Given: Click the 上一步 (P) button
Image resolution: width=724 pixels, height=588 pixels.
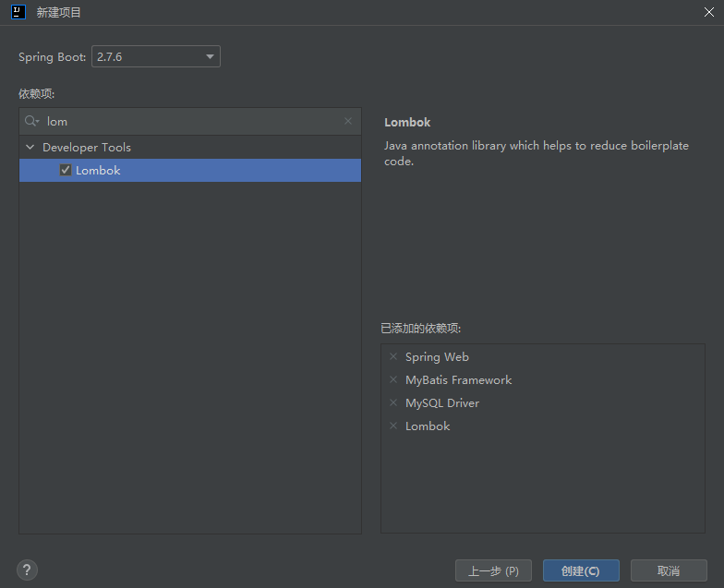Looking at the screenshot, I should click(493, 570).
